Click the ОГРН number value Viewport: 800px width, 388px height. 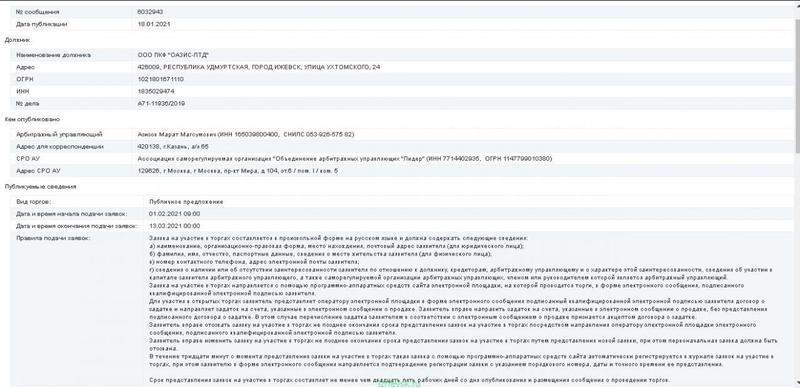161,79
